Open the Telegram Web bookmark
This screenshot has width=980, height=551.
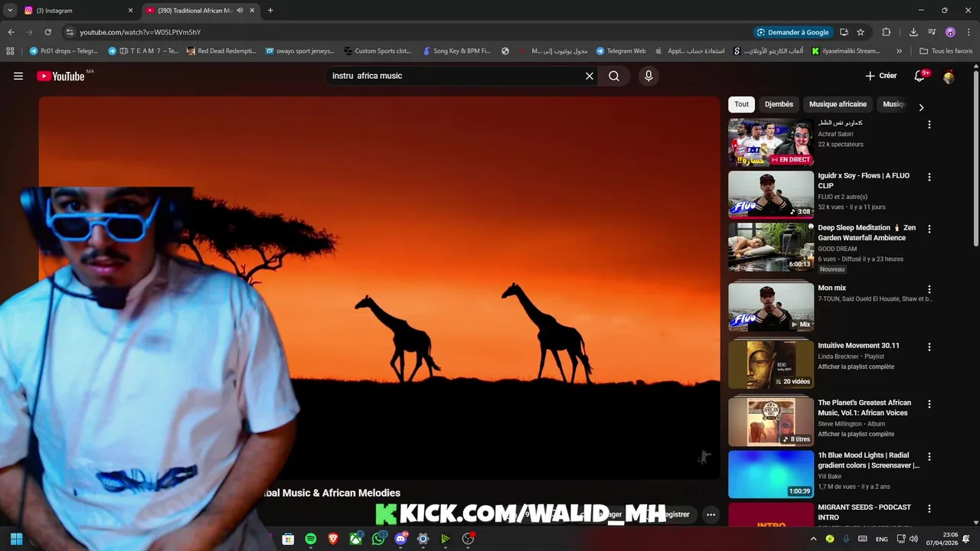621,51
